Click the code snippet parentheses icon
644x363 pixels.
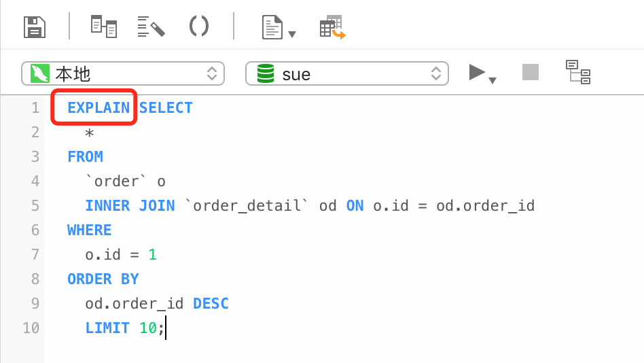coord(199,27)
